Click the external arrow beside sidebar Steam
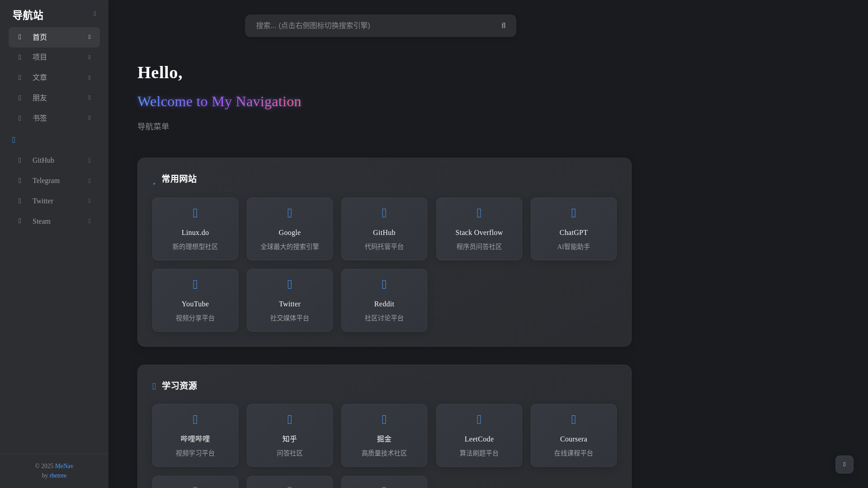The width and height of the screenshot is (868, 488). [90, 221]
